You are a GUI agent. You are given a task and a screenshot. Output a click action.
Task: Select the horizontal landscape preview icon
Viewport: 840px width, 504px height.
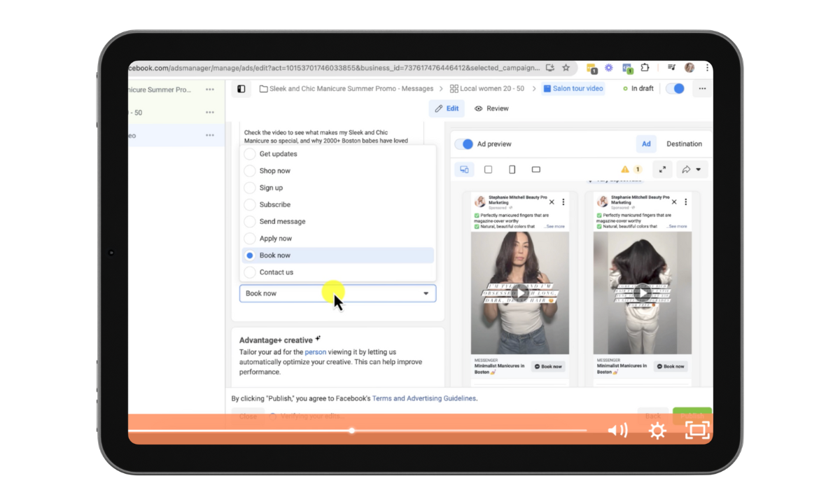tap(536, 169)
